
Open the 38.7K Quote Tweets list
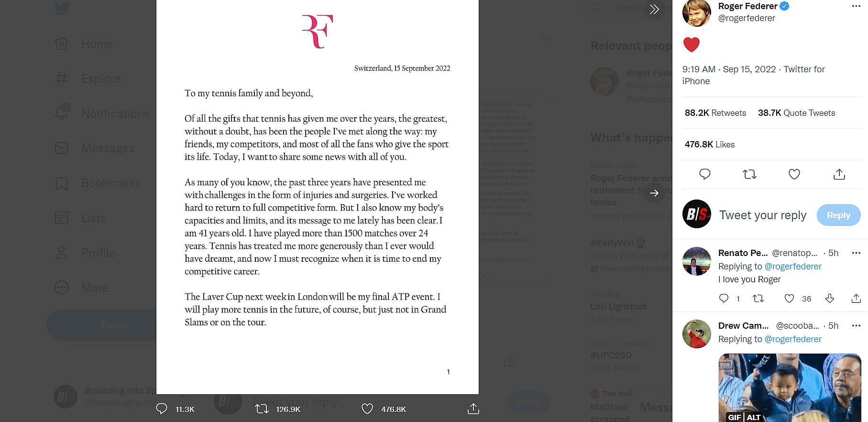(796, 113)
